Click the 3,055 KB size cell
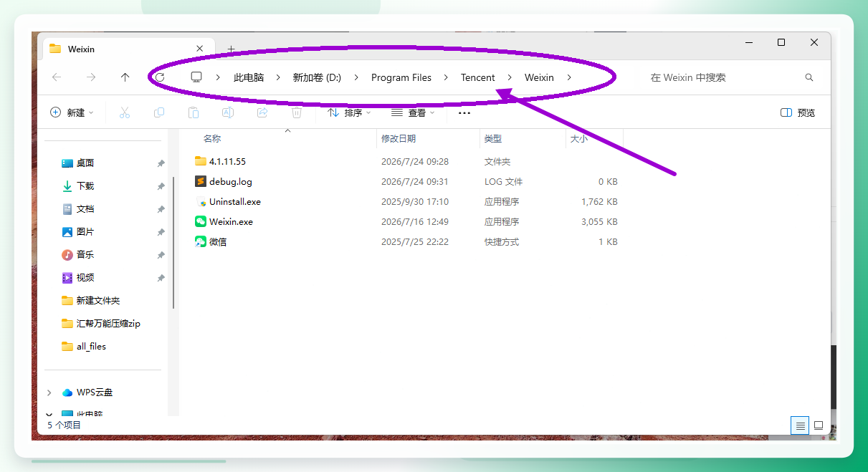Viewport: 868px width, 472px height. tap(599, 221)
